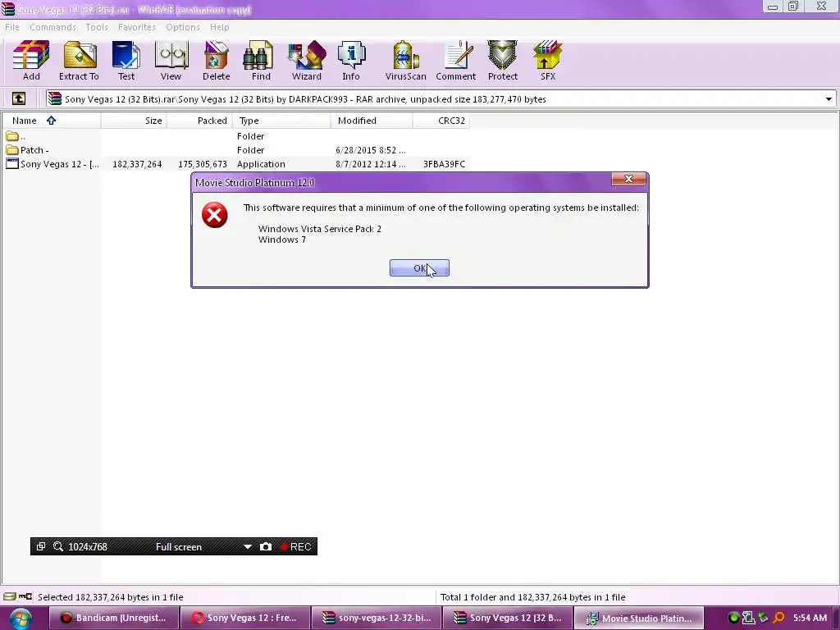
Task: Open the Windows Start button
Action: click(21, 619)
